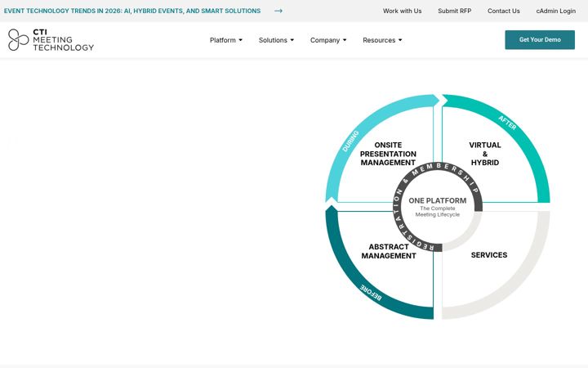This screenshot has width=588, height=368.
Task: Click the arrow icon after the trends headline
Action: pyautogui.click(x=278, y=11)
